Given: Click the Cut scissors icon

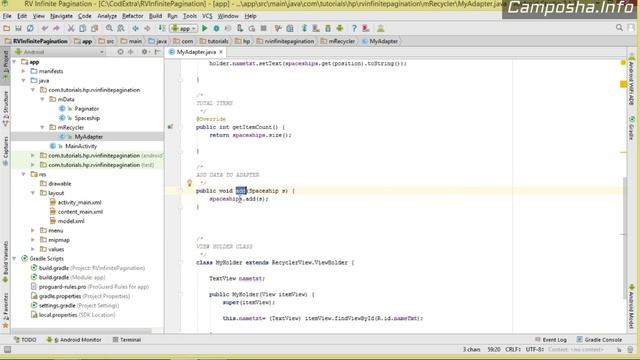Looking at the screenshot, I should click(x=71, y=29).
